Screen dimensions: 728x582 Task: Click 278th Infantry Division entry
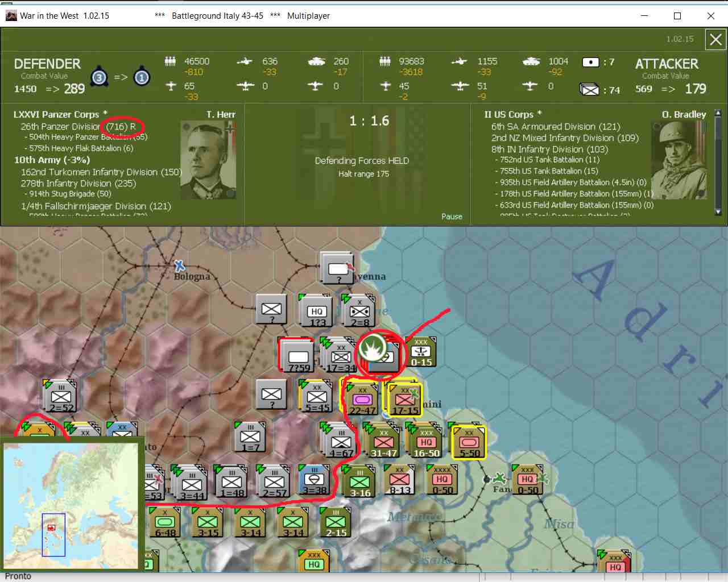(78, 184)
